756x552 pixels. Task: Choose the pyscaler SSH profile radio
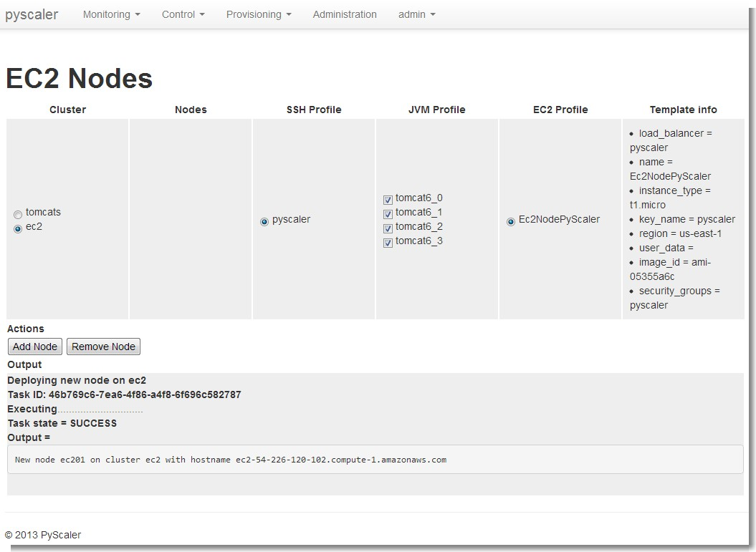[264, 221]
